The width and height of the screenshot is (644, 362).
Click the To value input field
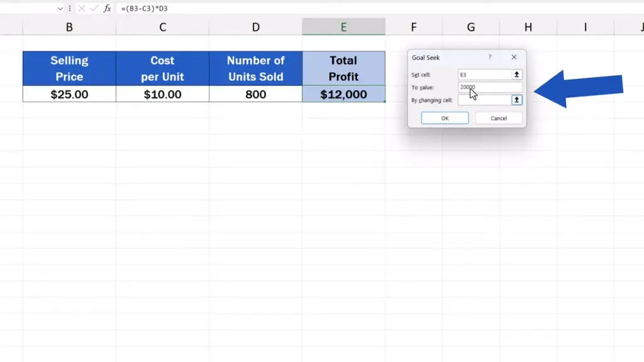tap(491, 87)
